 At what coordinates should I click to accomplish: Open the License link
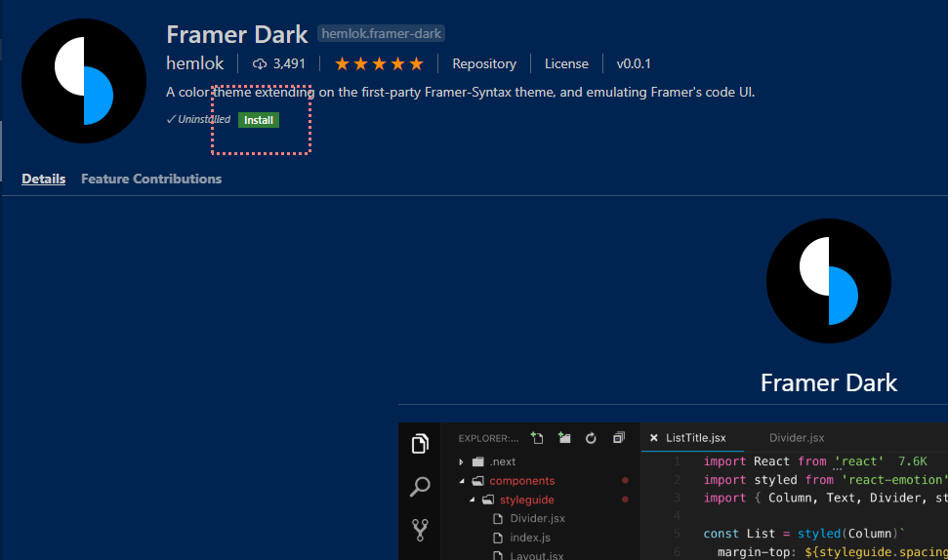click(x=566, y=63)
